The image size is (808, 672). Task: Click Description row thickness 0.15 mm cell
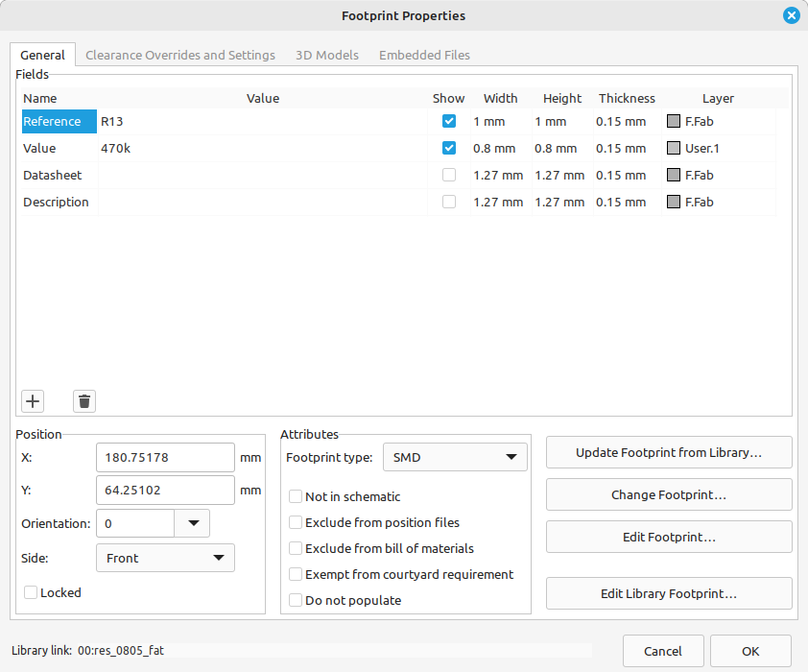point(628,202)
